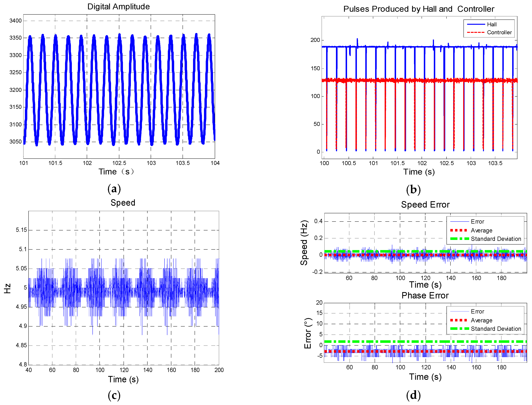532x405 pixels.
Task: Click the 3400 tick on Digital Amplitude axis
Action: tap(15, 21)
